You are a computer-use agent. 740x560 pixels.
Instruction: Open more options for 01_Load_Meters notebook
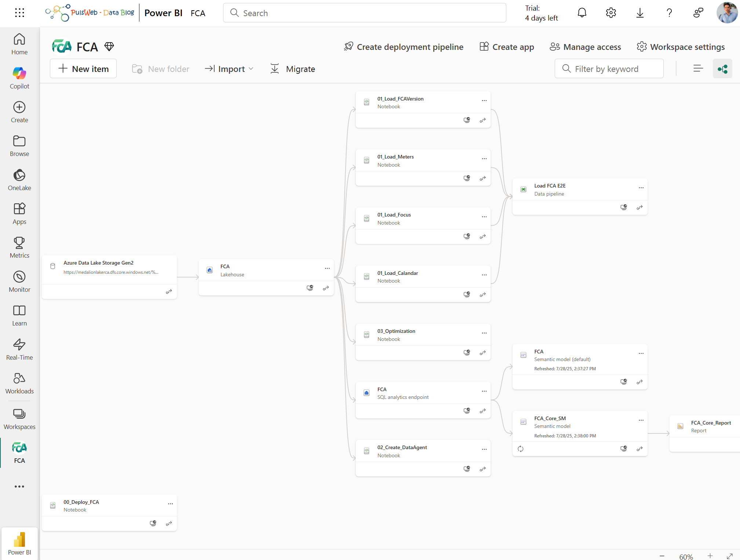click(484, 159)
